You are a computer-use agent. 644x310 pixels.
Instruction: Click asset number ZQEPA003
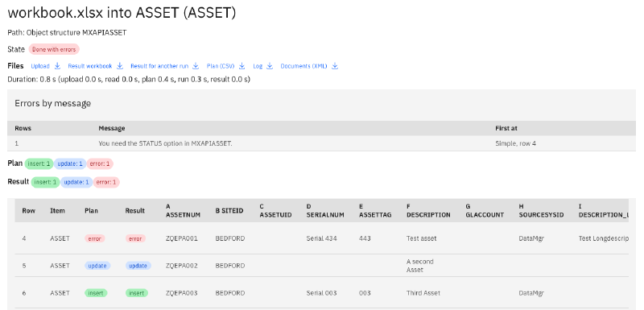182,293
